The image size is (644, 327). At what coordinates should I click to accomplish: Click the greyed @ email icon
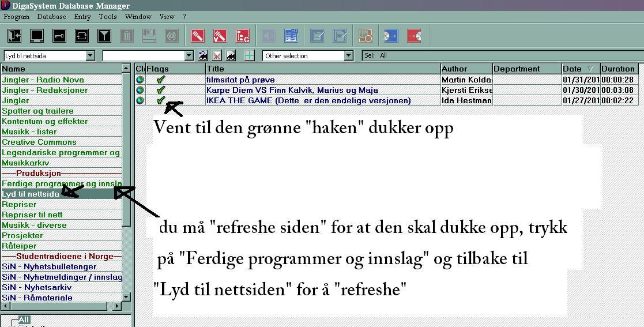click(172, 36)
